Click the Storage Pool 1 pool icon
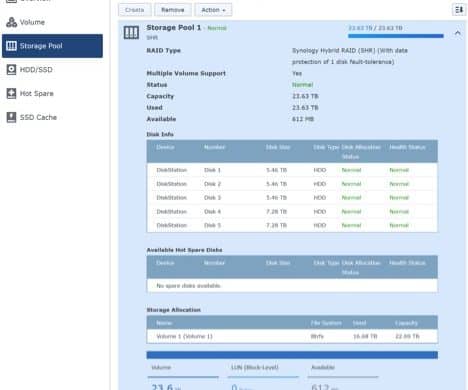Viewport: 468px width, 390px height. click(131, 33)
